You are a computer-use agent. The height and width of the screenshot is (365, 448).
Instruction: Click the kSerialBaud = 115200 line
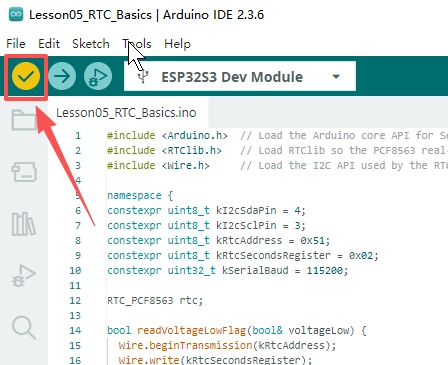pyautogui.click(x=228, y=271)
